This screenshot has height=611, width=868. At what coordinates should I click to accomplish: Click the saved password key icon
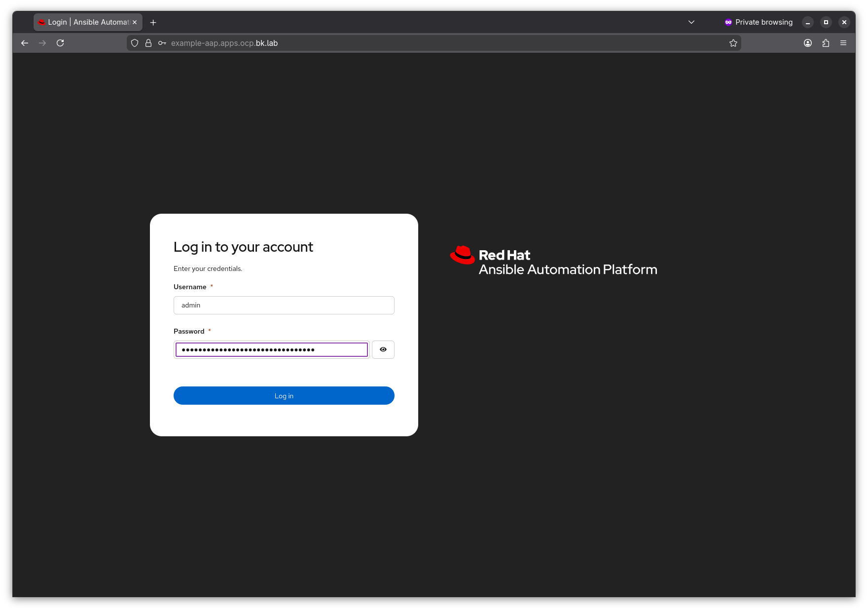[x=162, y=43]
